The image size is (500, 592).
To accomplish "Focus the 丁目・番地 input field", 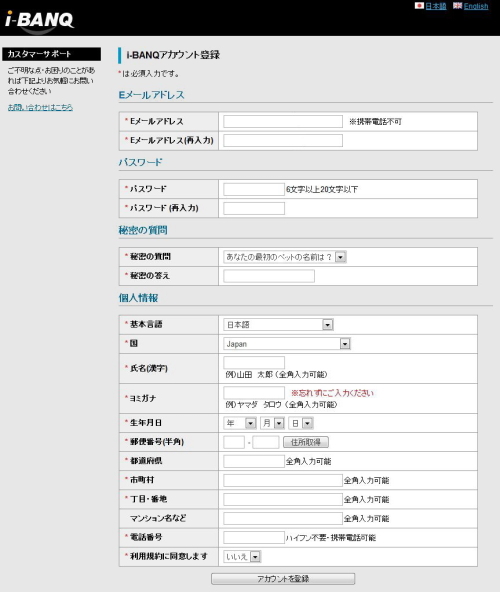I will [x=283, y=500].
